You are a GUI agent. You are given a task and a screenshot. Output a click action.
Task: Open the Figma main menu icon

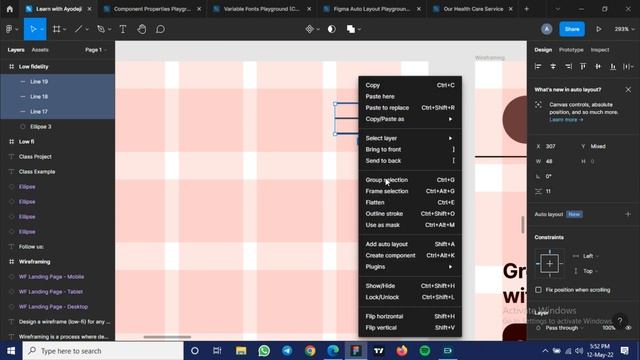tap(9, 29)
